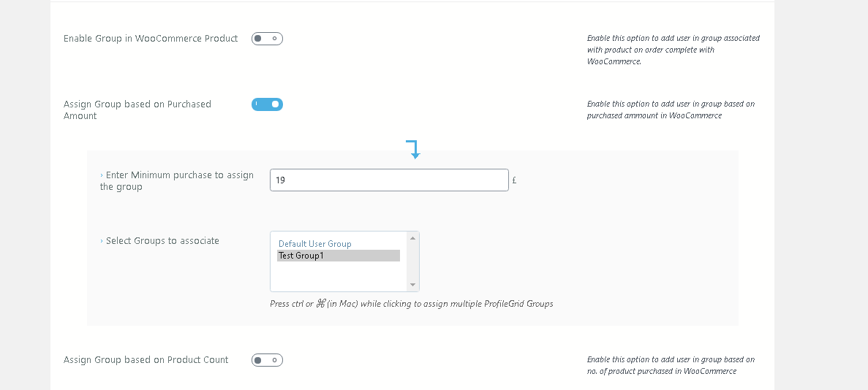Click the blue downward arrow indicator
Image resolution: width=868 pixels, height=390 pixels.
click(x=414, y=149)
